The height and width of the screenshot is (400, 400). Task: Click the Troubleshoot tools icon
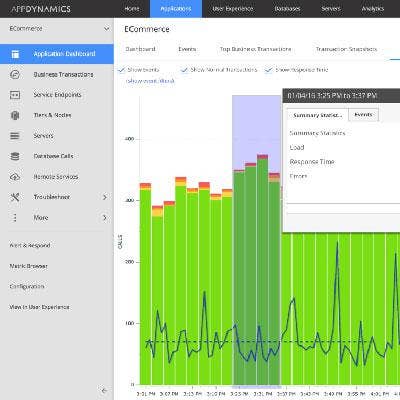(15, 197)
